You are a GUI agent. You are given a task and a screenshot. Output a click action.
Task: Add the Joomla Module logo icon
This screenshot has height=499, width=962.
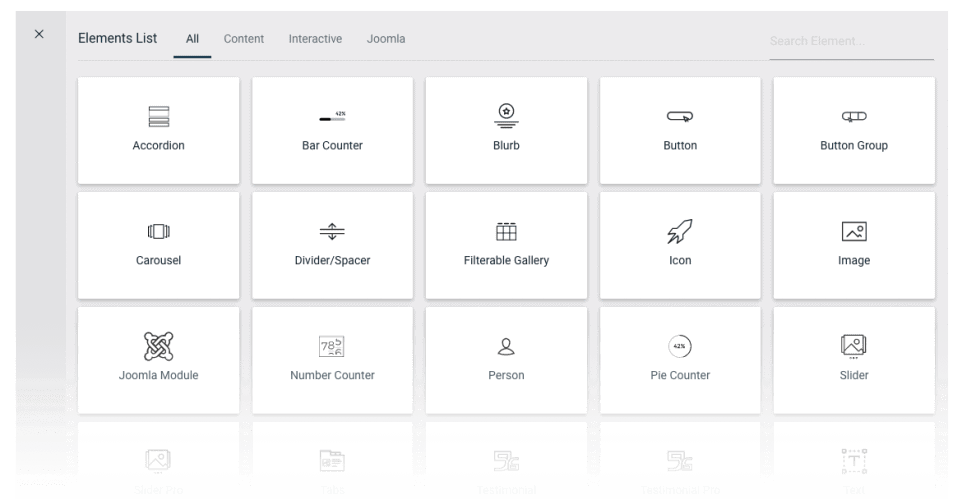point(158,346)
